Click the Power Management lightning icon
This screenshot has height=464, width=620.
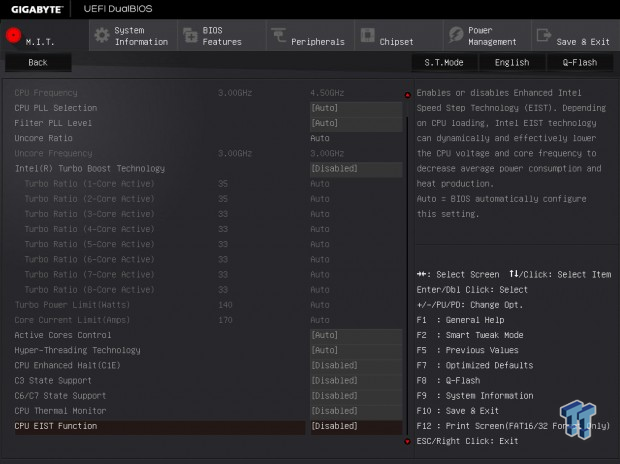[x=456, y=35]
